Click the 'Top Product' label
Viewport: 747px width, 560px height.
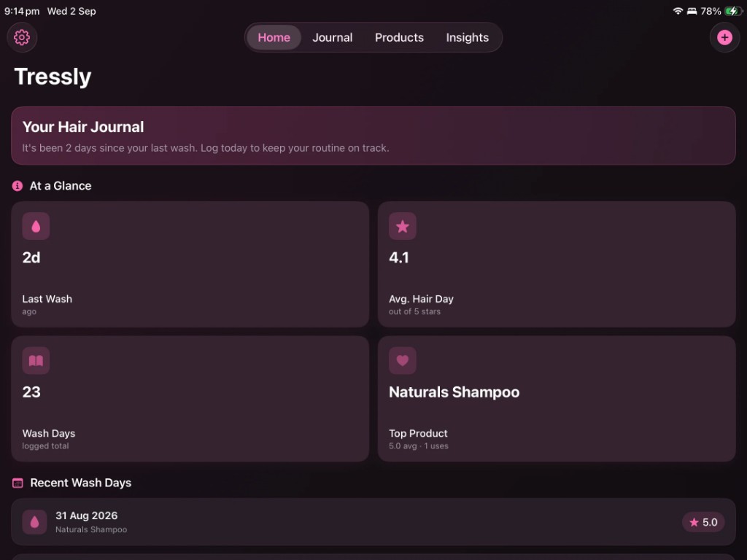pos(418,433)
